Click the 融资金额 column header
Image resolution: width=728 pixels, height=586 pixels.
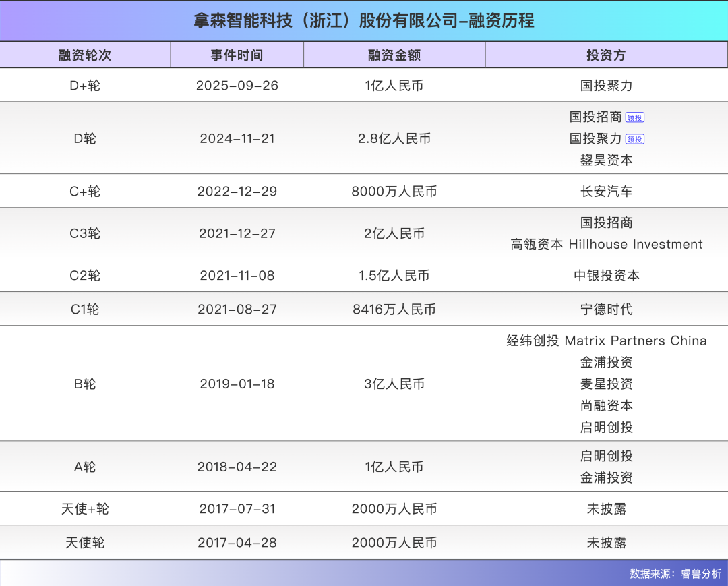pyautogui.click(x=394, y=55)
